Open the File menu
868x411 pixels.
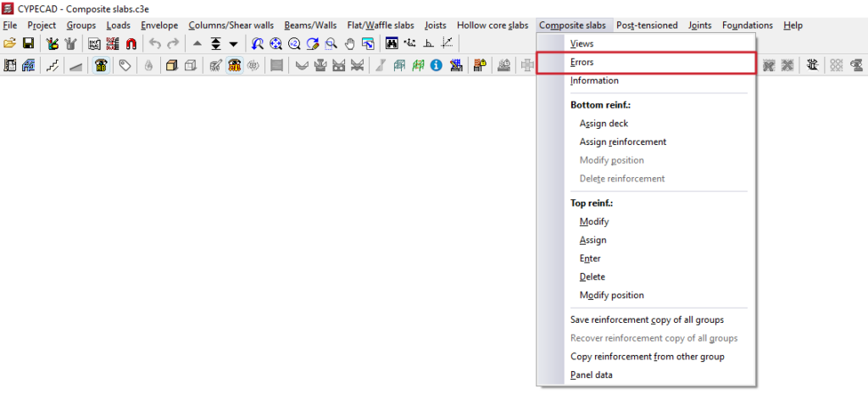[x=10, y=25]
